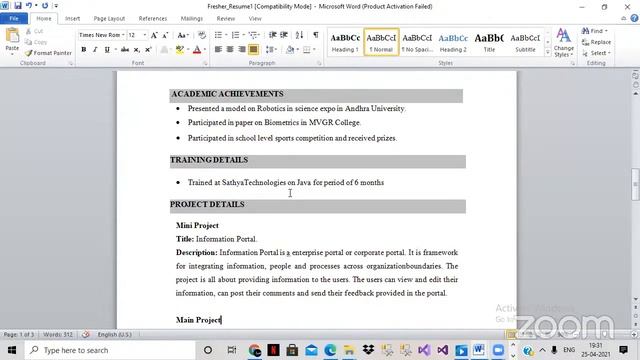
Task: Open the Word Help icon
Action: click(634, 18)
